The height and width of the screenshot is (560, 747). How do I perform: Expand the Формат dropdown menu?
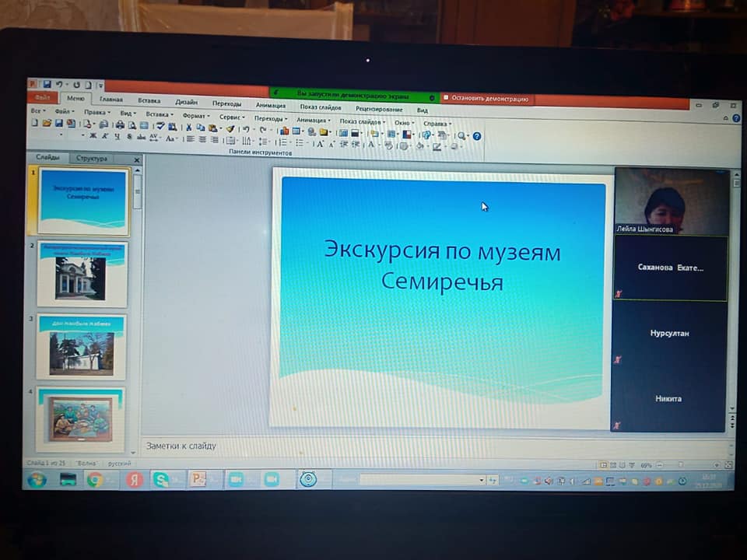click(x=195, y=115)
